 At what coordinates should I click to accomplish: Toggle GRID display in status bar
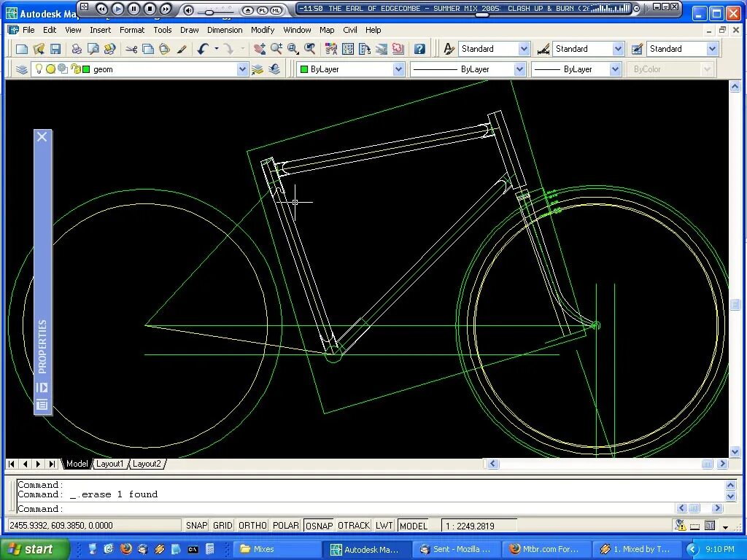(x=222, y=525)
